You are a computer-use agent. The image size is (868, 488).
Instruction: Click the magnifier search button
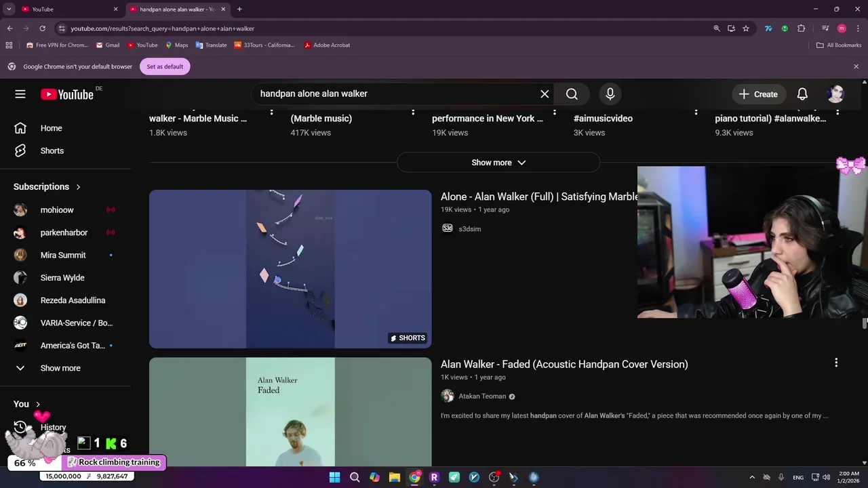point(572,94)
